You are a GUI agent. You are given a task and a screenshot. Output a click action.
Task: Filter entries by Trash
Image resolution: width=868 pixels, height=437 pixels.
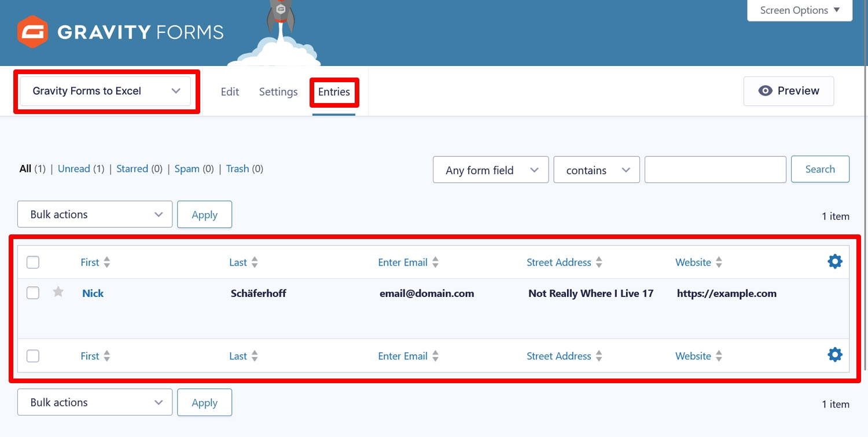237,169
